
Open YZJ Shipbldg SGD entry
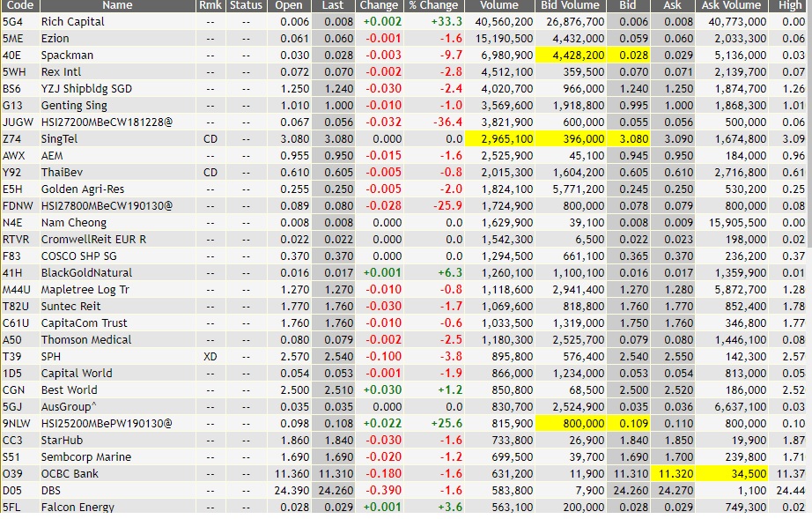[x=86, y=89]
